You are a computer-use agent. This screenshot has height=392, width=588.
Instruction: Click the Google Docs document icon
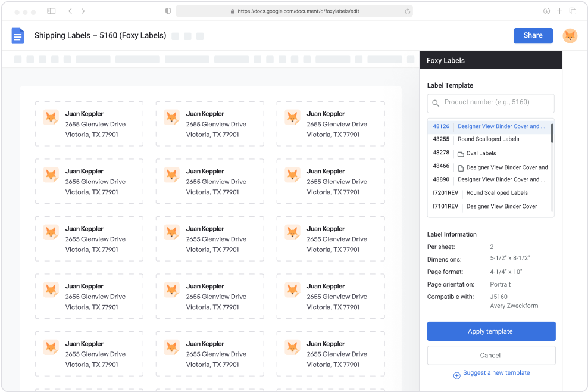[17, 36]
